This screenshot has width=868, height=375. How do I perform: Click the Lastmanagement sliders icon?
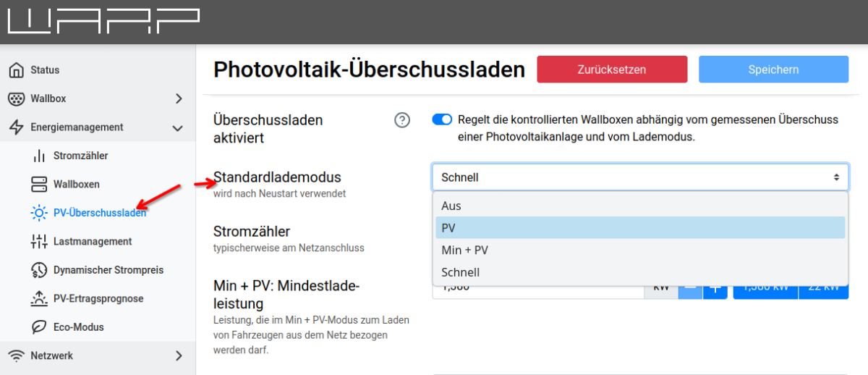[39, 241]
